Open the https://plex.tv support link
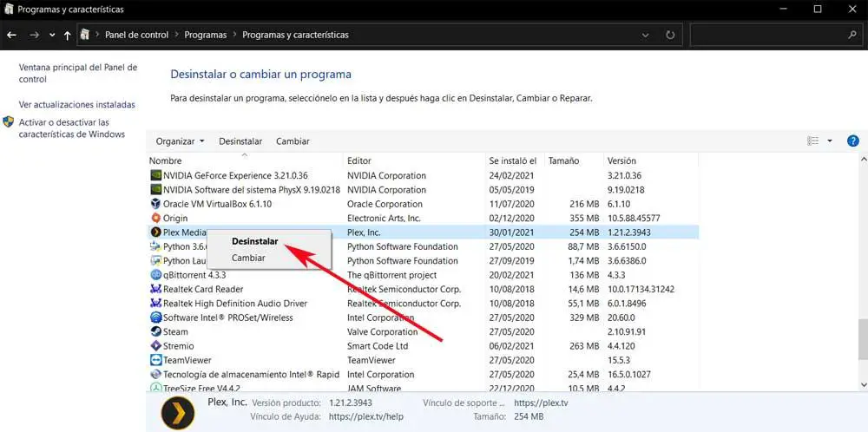The width and height of the screenshot is (868, 432). pyautogui.click(x=541, y=403)
